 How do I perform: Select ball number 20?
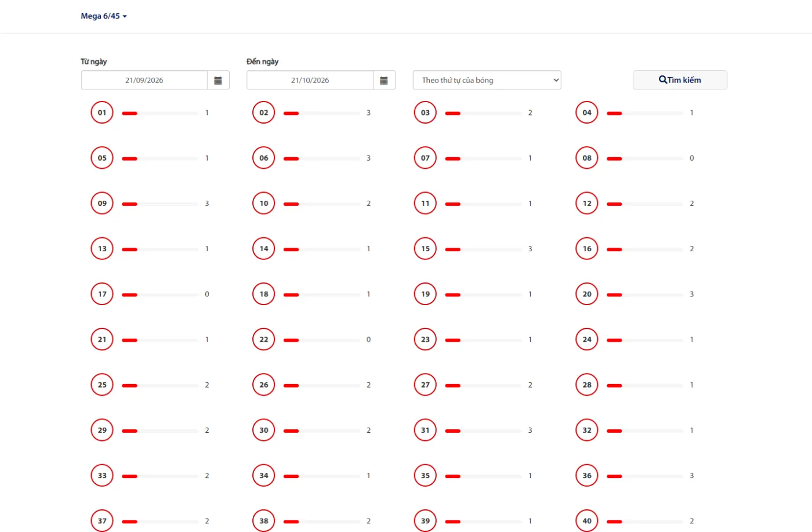tap(587, 294)
